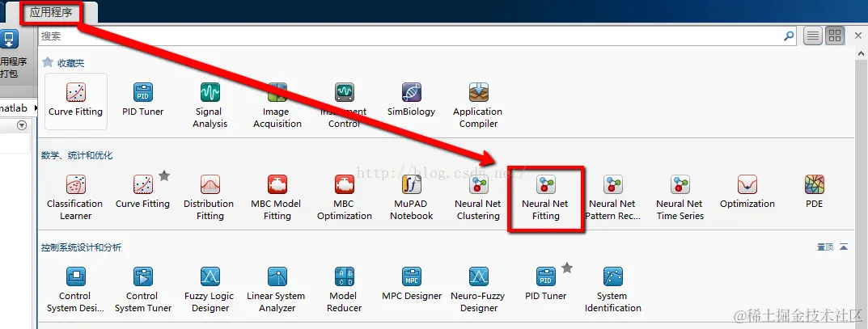Screen dimensions: 868x329
Task: Launch the MuPAD Notebook app
Action: (x=411, y=197)
